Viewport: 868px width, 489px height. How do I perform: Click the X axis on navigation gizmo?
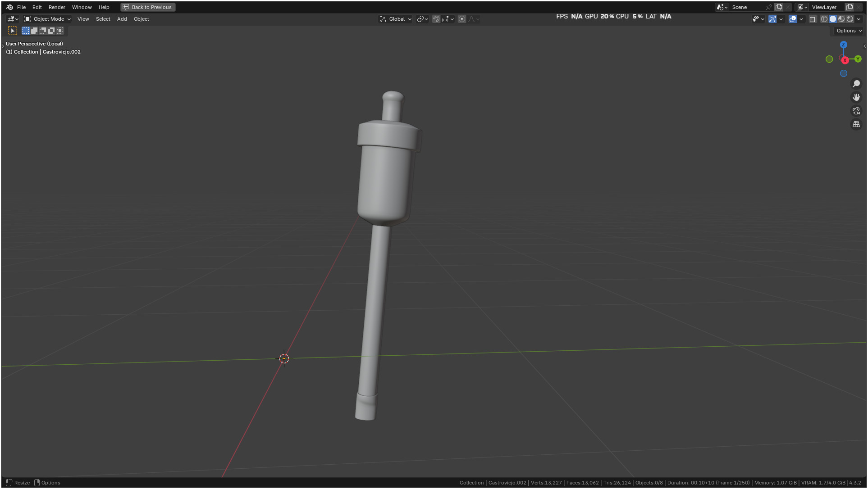[x=845, y=60]
